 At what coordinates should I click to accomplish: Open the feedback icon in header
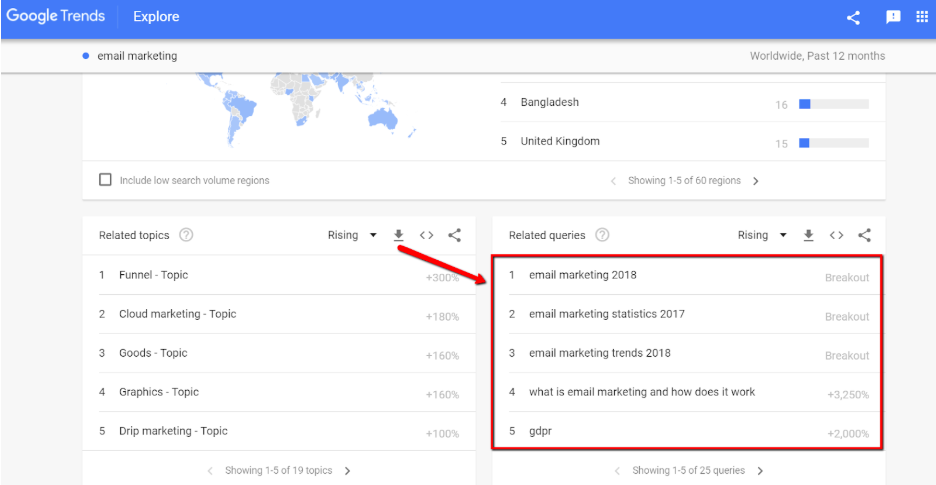tap(893, 17)
